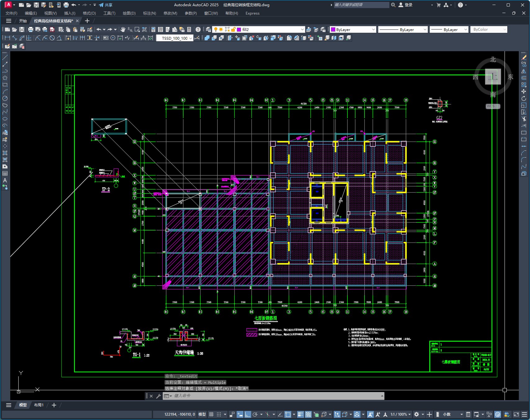Toggle grid display in status bar

pos(211,414)
